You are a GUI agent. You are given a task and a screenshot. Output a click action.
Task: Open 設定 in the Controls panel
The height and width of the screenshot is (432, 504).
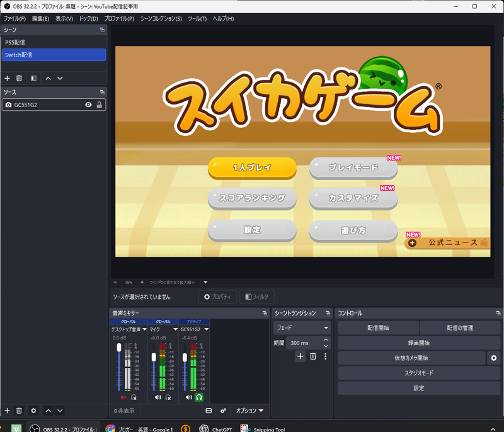coord(419,388)
